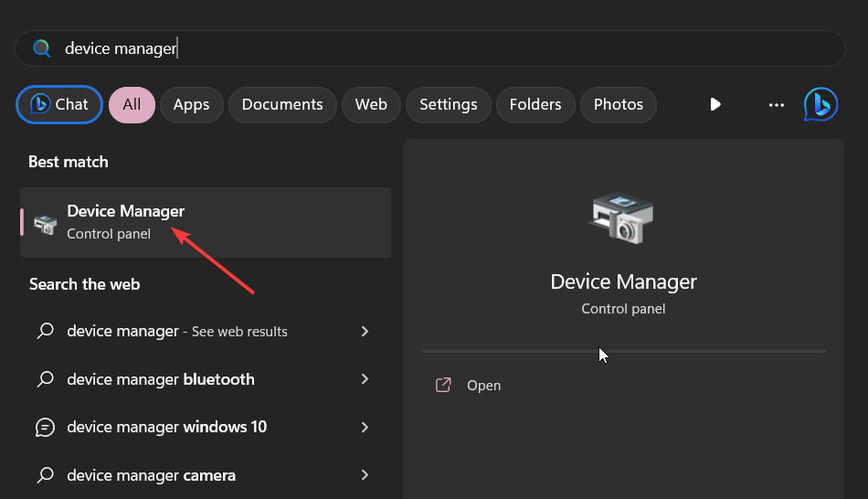Click chat bubble icon beside windows 10 suggestion
The width and height of the screenshot is (868, 499).
pyautogui.click(x=45, y=427)
